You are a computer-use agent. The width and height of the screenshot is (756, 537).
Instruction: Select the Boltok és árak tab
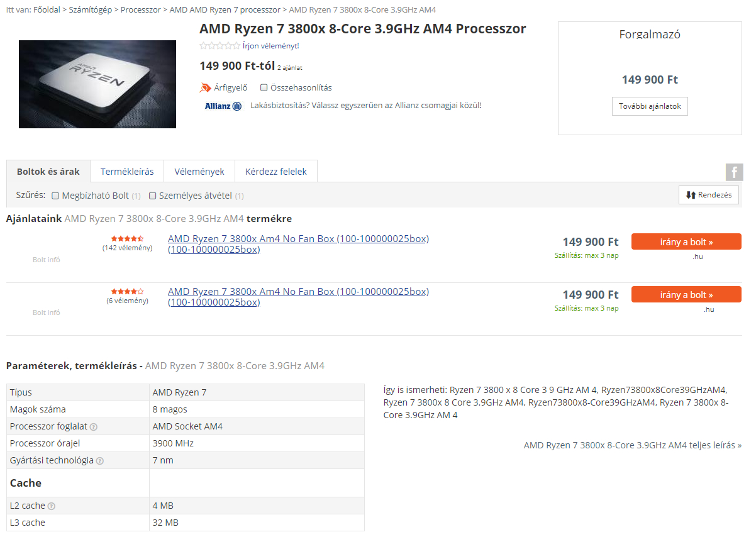48,172
